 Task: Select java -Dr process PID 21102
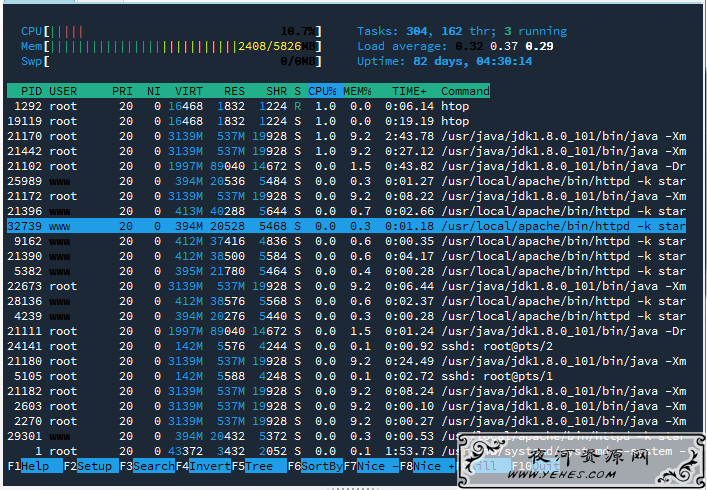click(346, 166)
